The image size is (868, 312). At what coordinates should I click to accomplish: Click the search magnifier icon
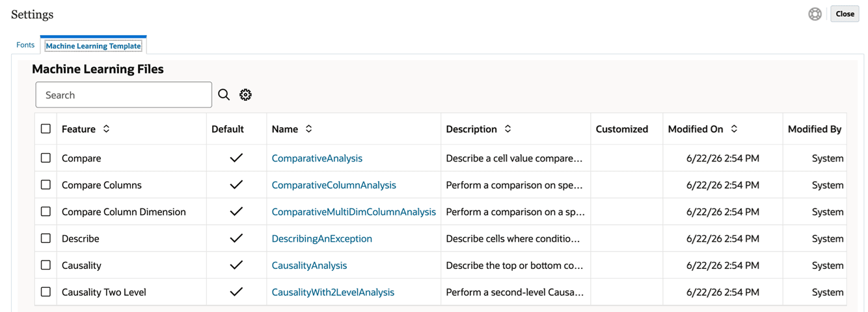[224, 94]
